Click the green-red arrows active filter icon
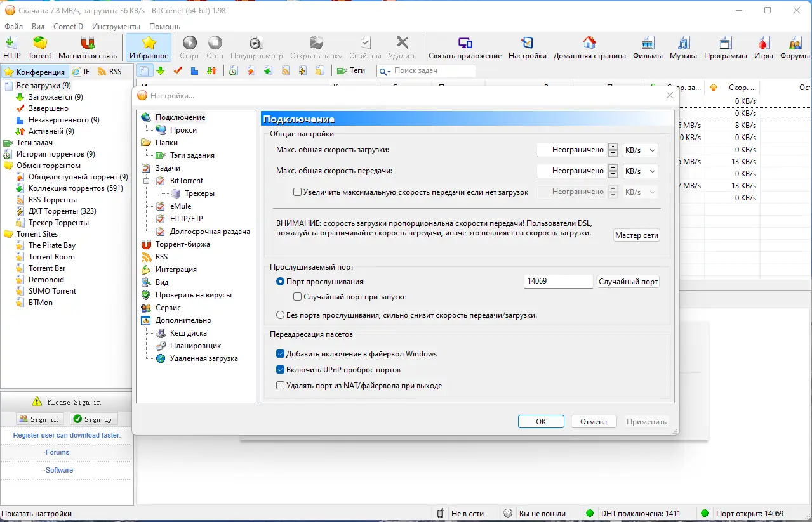Screen dimensions: 812x522 (x=212, y=70)
